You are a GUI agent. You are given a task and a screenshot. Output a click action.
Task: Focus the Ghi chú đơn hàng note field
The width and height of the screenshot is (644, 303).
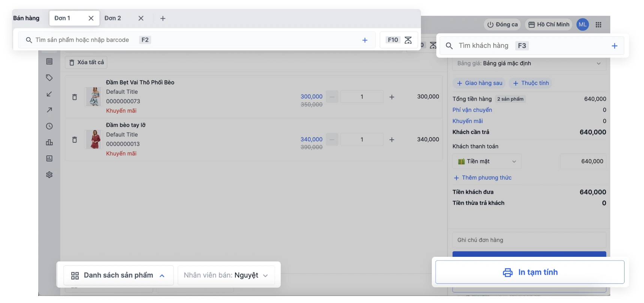coord(529,240)
